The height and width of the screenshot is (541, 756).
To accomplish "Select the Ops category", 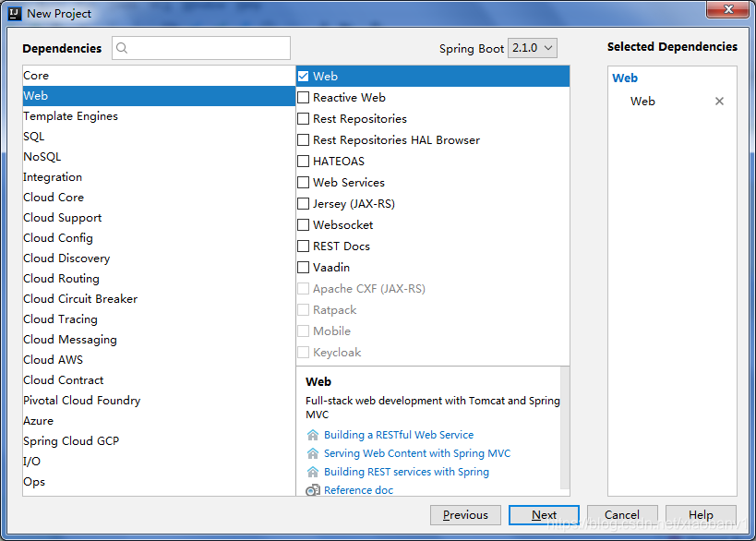I will click(x=159, y=482).
